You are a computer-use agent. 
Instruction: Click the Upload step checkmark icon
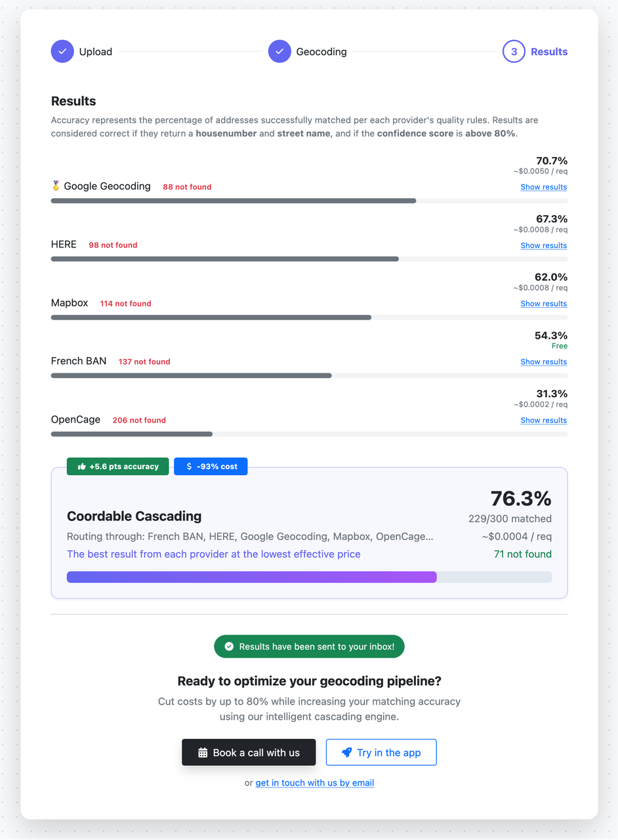pos(62,51)
